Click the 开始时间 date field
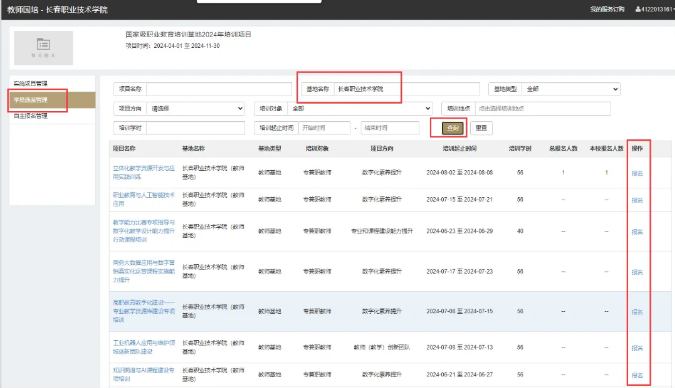Viewport: 675px width, 388px height. tap(324, 128)
